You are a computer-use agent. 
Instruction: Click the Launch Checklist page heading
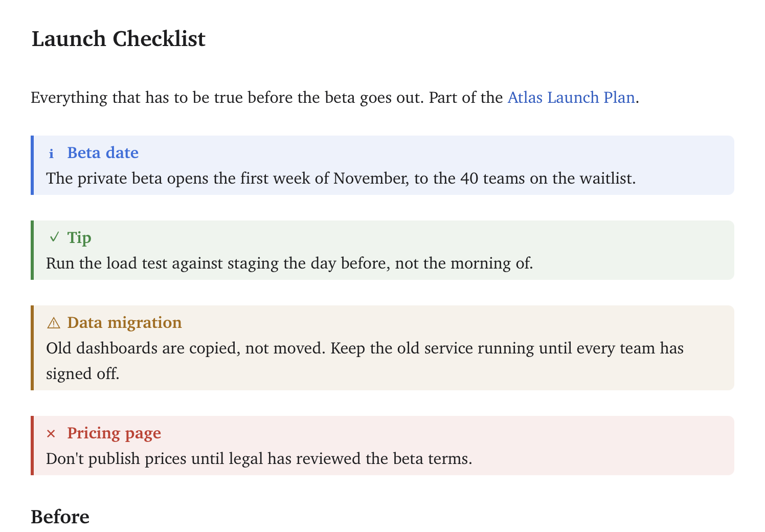119,39
